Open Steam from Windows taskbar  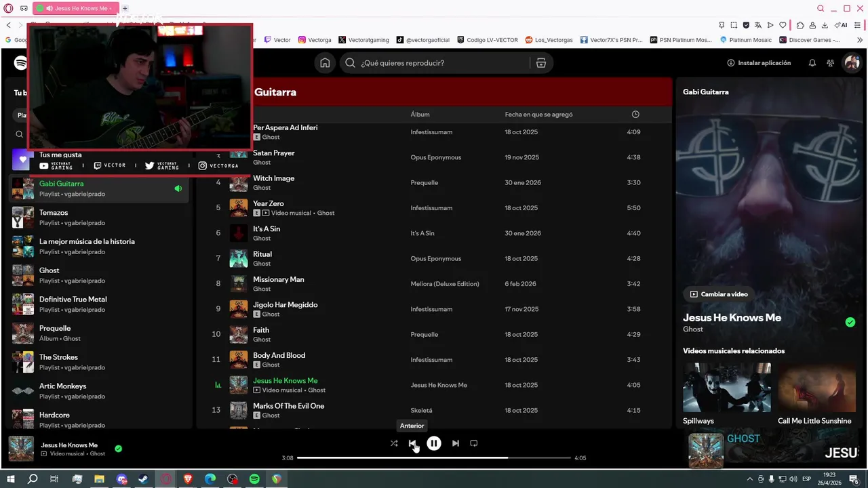coord(144,479)
